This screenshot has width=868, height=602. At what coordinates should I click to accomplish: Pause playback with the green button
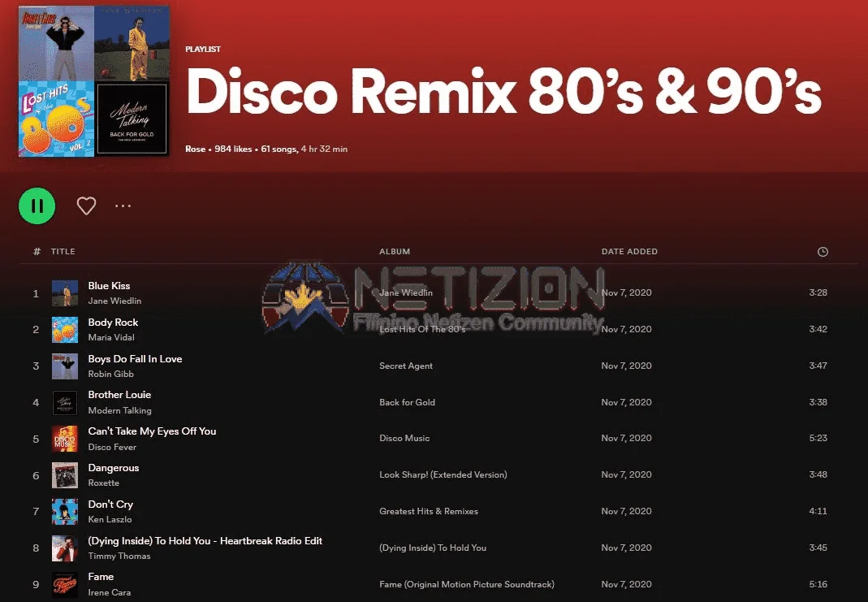37,206
